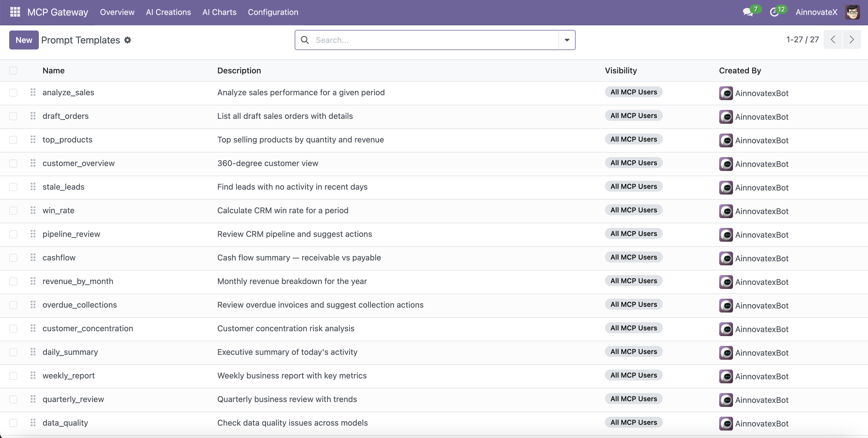Tick the checkbox for weekly_report
The image size is (868, 438).
click(13, 376)
